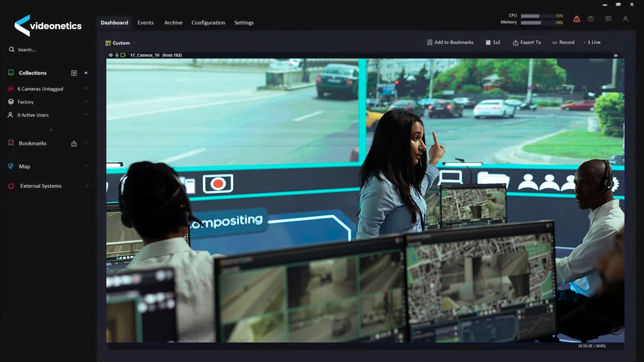Image resolution: width=644 pixels, height=362 pixels.
Task: Switch to the Events tab
Action: (x=145, y=22)
